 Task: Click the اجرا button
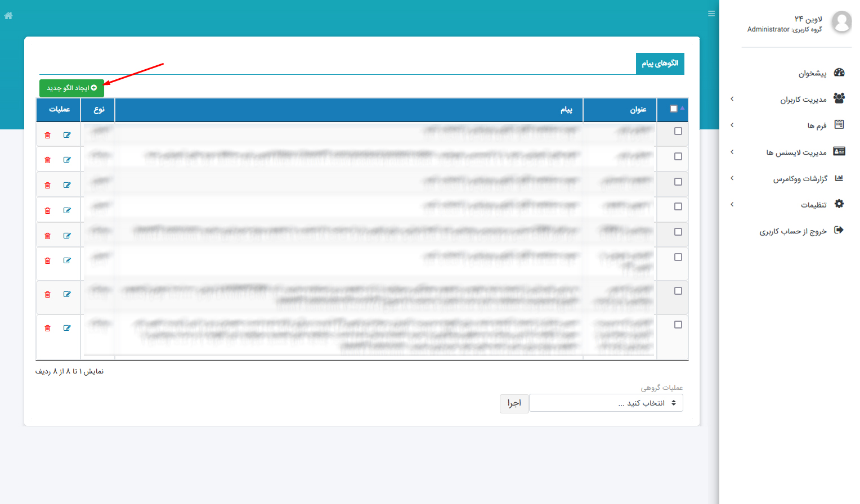coord(514,403)
